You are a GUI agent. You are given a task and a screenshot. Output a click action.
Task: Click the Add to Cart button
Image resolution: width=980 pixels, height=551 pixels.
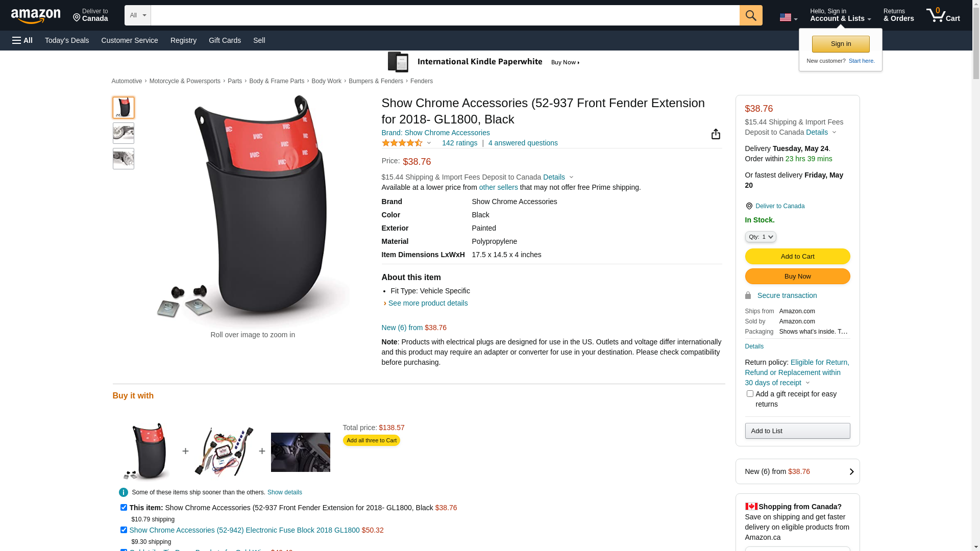(797, 257)
